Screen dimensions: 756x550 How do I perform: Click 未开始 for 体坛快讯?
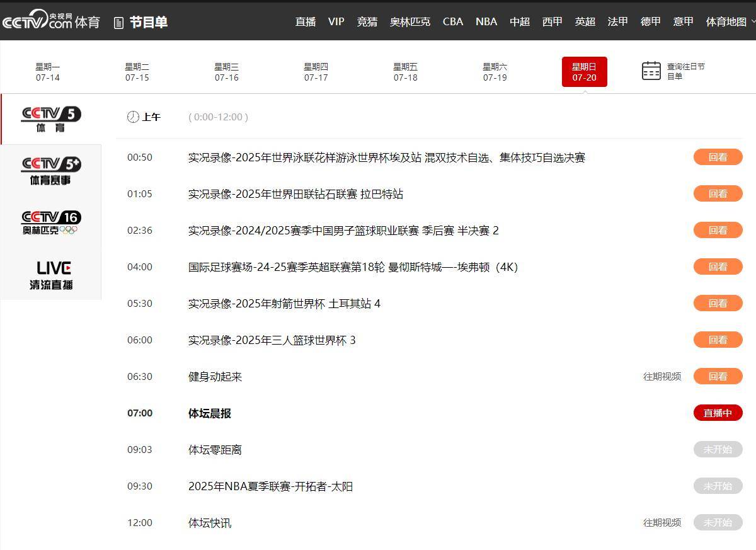tap(718, 522)
